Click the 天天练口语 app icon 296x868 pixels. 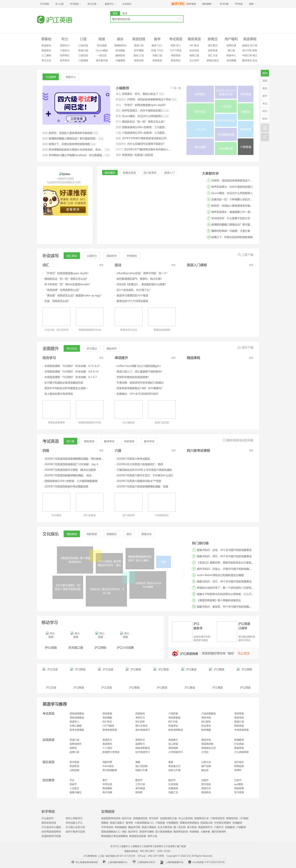tap(75, 635)
